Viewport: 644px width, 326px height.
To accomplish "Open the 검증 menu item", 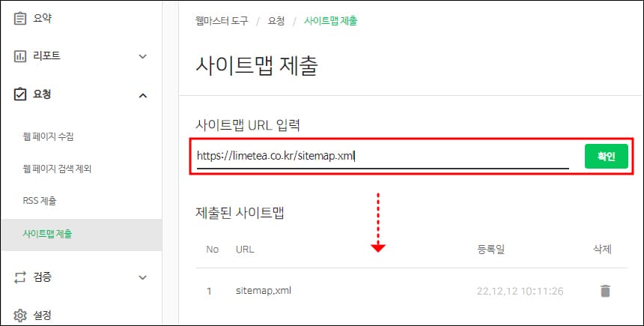I will coord(42,277).
